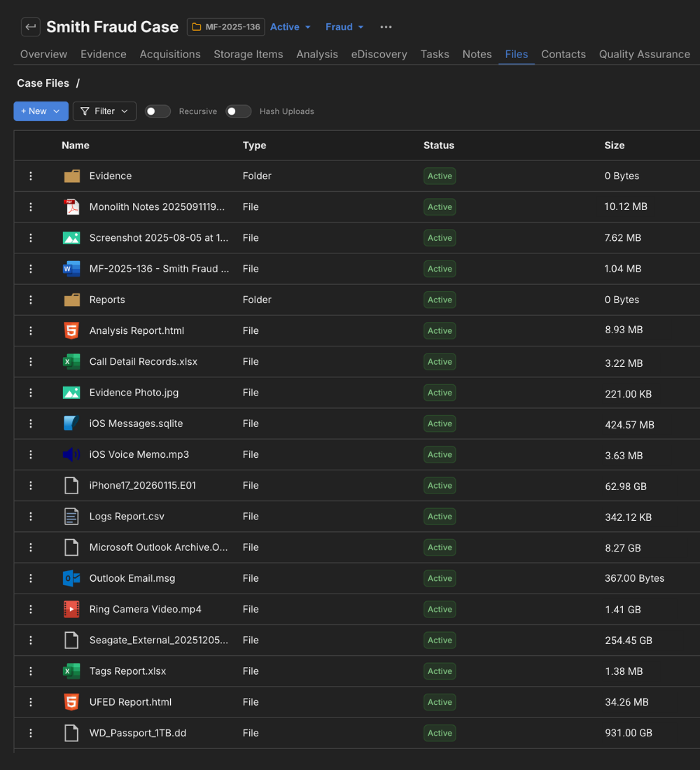
Task: Open the PDF icon for Monolith Notes file
Action: click(x=71, y=206)
